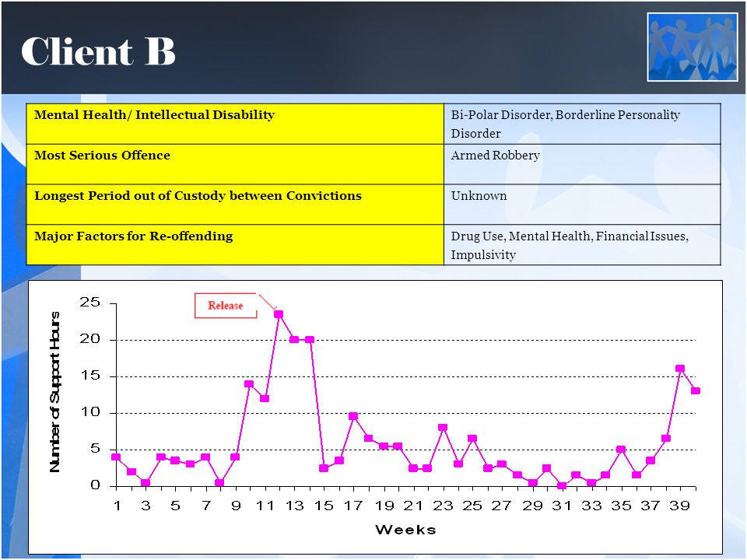Click the 'Client B' slide title

(98, 51)
